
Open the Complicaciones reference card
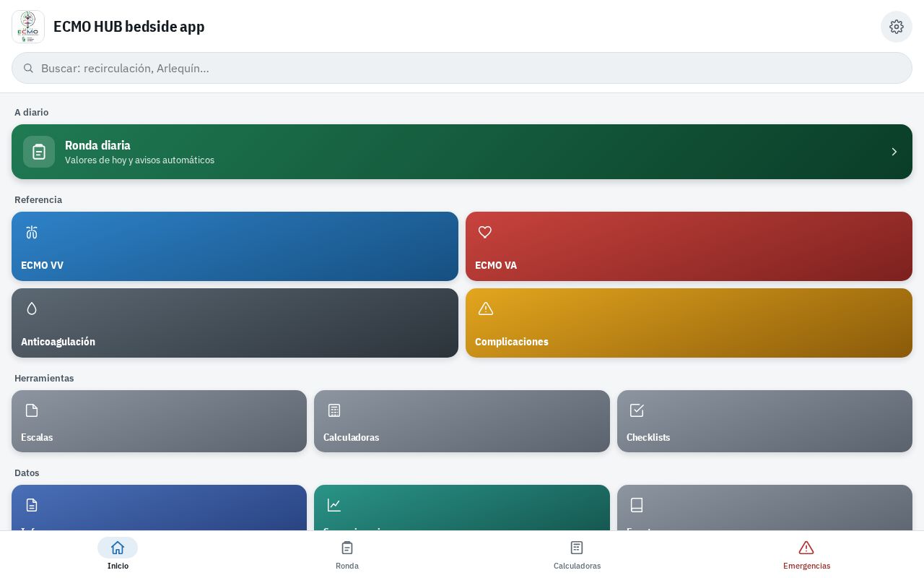(x=689, y=323)
